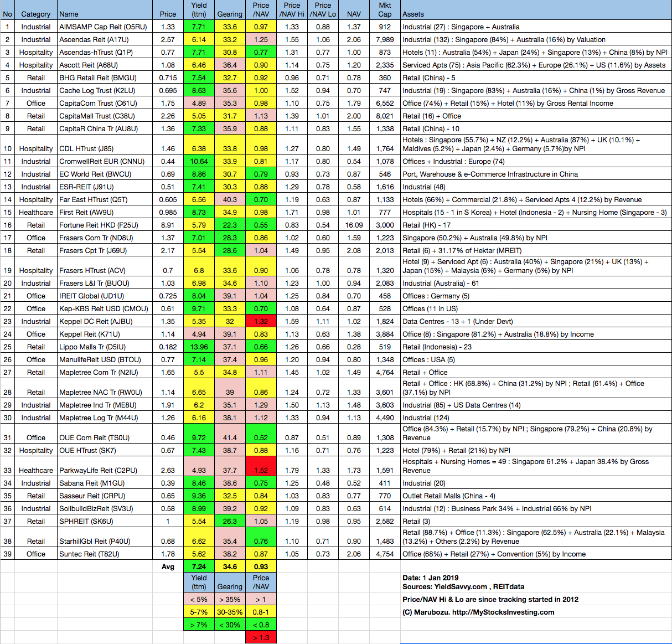Select red legend cell '> 1.3'
Image resolution: width=672 pixels, height=644 pixels.
(261, 637)
